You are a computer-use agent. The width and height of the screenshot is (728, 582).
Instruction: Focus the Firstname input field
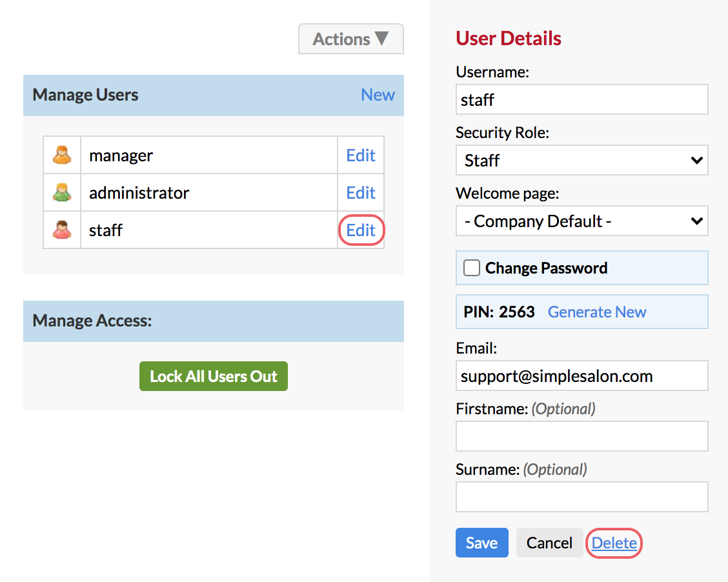[x=581, y=436]
